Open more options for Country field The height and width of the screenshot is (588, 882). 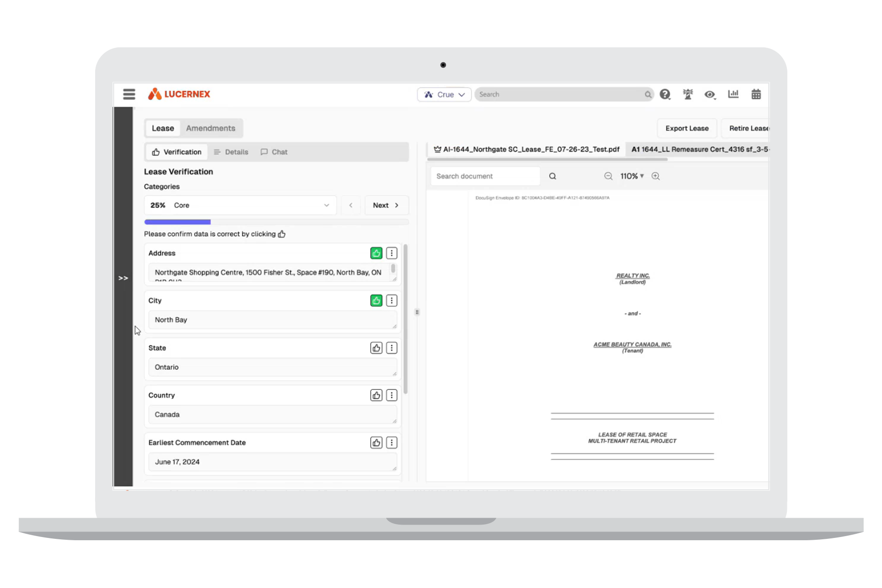(x=391, y=395)
